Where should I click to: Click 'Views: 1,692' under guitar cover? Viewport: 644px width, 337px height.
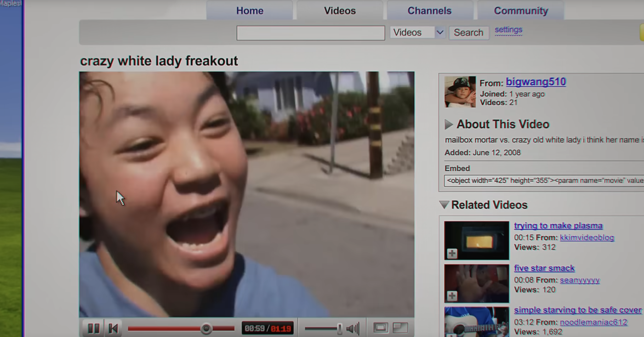(538, 332)
